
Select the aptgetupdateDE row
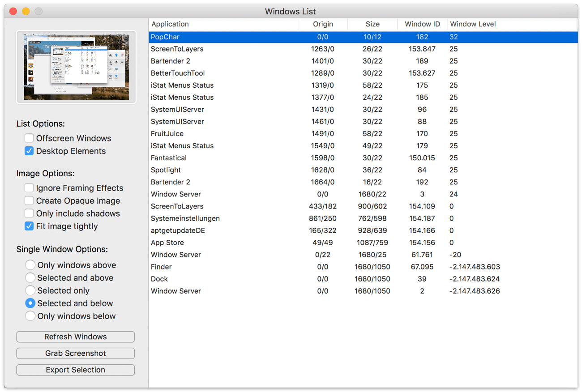(363, 230)
